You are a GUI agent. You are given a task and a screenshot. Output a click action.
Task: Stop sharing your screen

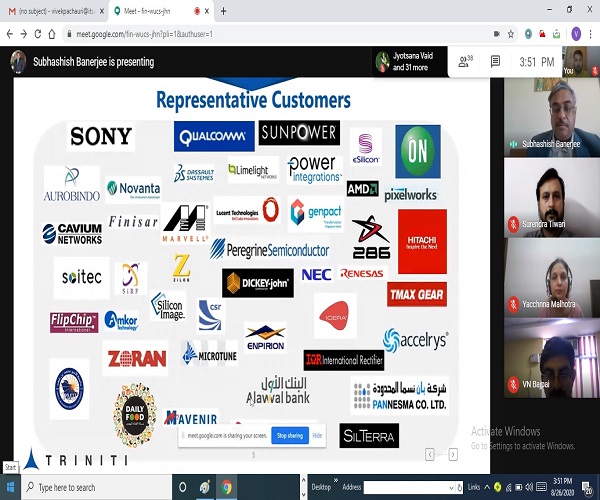pos(290,435)
